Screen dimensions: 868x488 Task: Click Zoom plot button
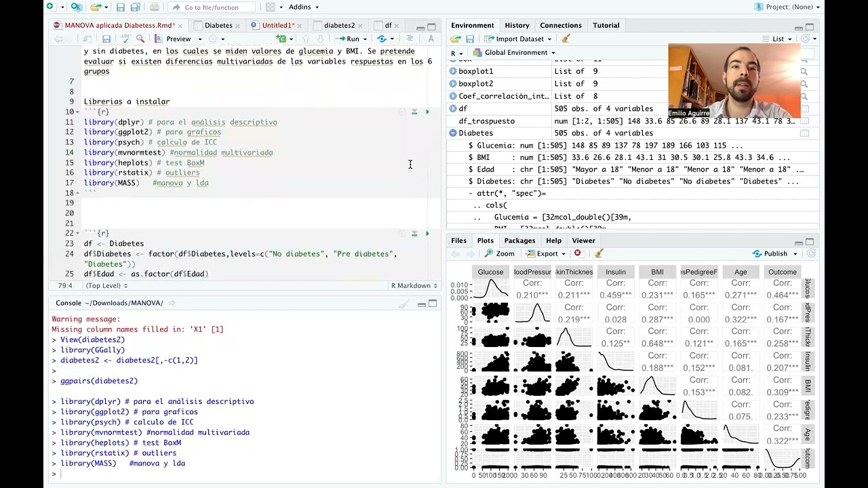500,253
